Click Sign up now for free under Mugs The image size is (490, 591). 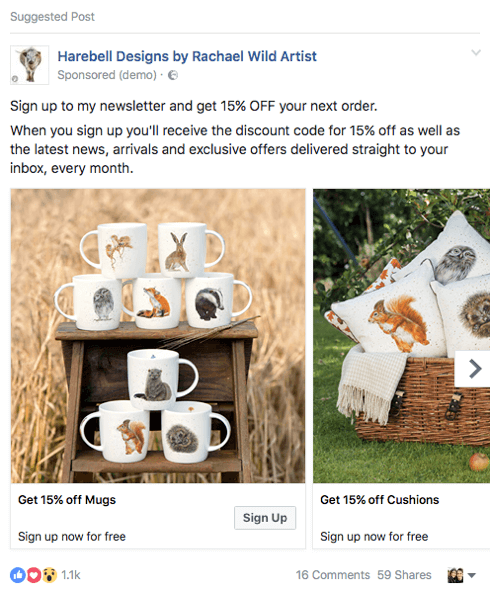coord(72,536)
